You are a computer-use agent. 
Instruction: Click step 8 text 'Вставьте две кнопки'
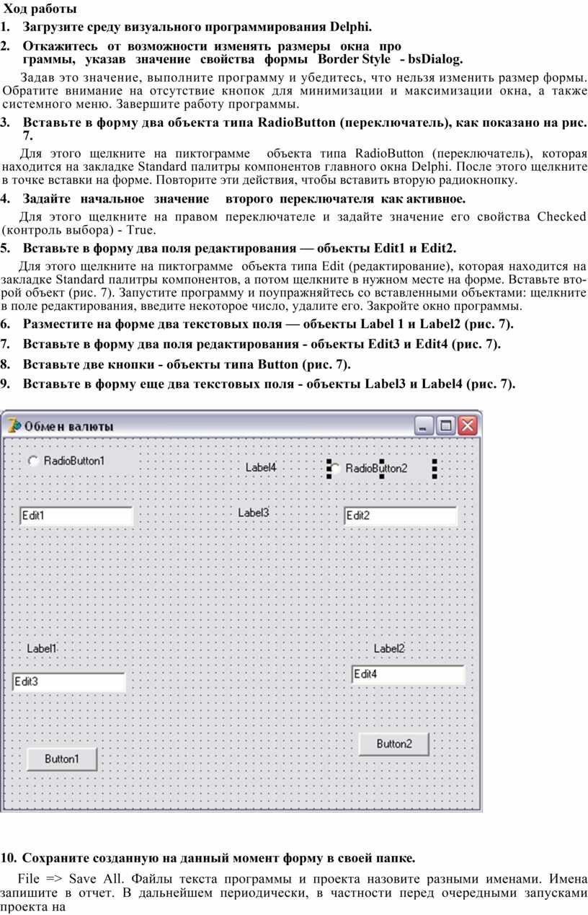click(x=87, y=365)
